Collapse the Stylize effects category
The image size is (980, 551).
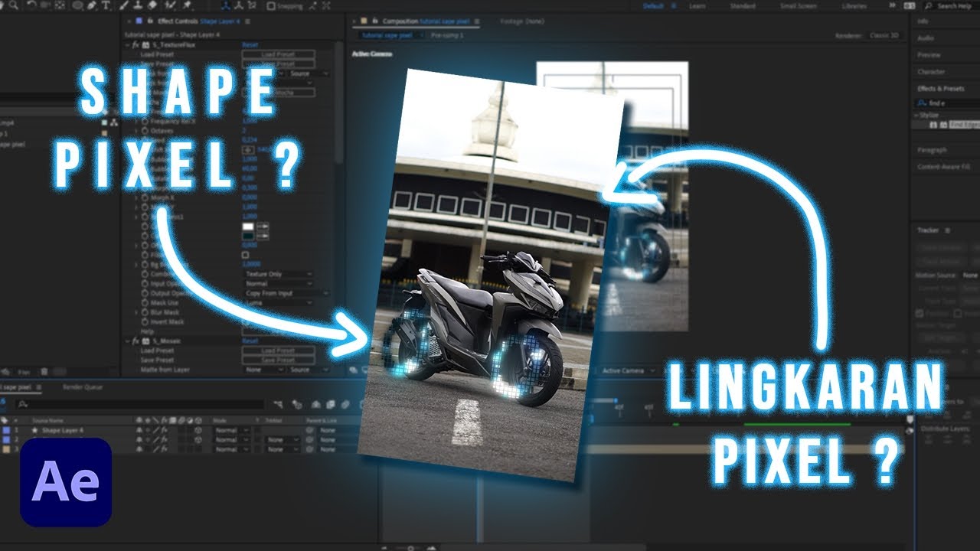pyautogui.click(x=915, y=116)
